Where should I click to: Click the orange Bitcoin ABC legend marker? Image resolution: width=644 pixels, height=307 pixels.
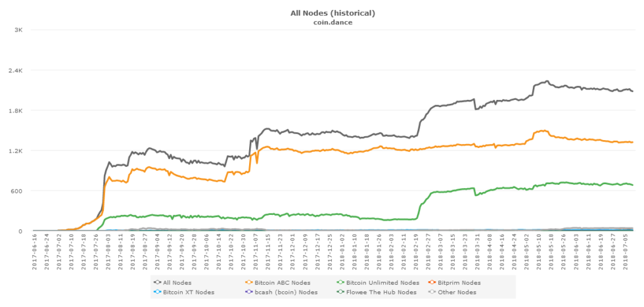[249, 283]
